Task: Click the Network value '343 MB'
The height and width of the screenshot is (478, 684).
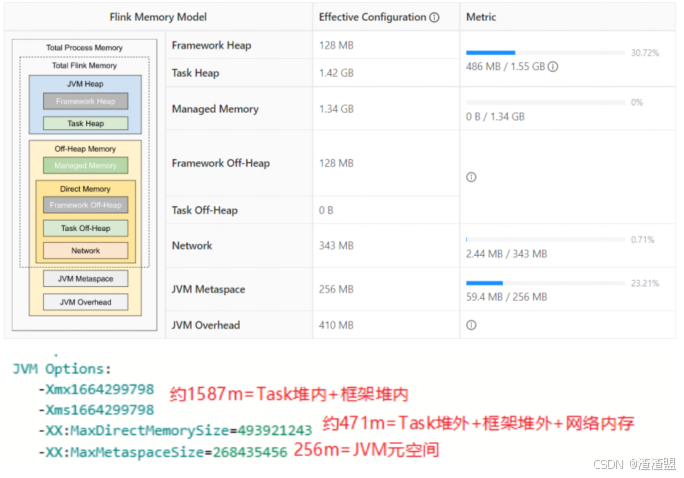Action: pyautogui.click(x=336, y=246)
